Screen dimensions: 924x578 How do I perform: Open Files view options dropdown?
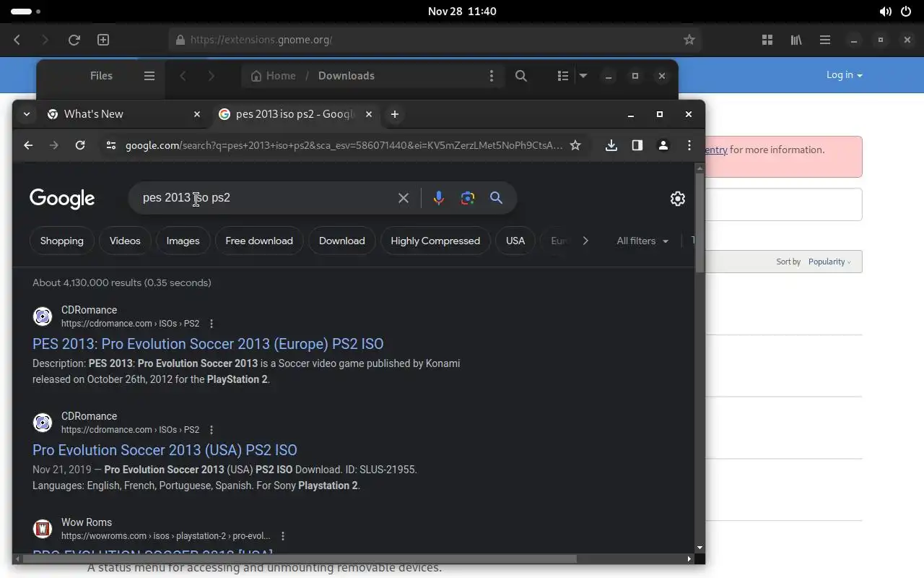pyautogui.click(x=583, y=76)
